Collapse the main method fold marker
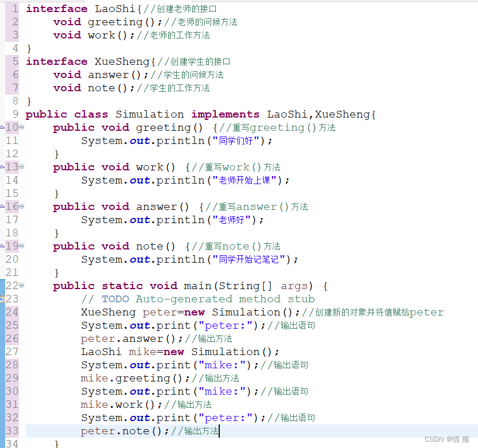Image resolution: width=478 pixels, height=448 pixels. 21,285
